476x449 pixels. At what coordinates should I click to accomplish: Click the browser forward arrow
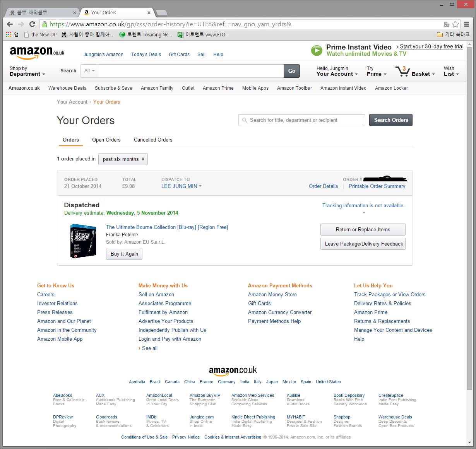pos(21,24)
